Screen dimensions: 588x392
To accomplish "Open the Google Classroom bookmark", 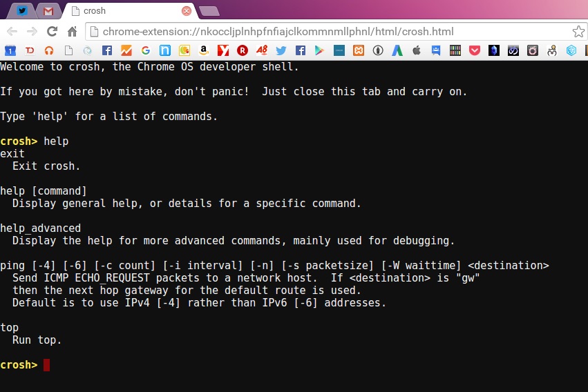I will click(x=436, y=50).
